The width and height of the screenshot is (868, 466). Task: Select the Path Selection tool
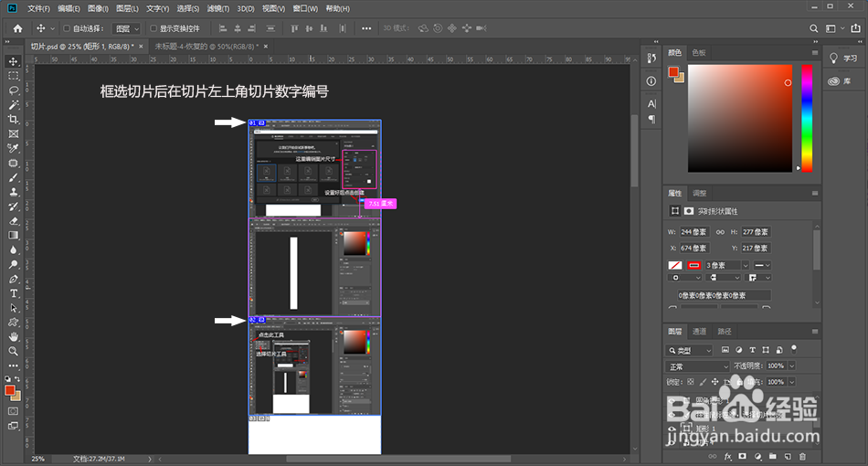(14, 308)
